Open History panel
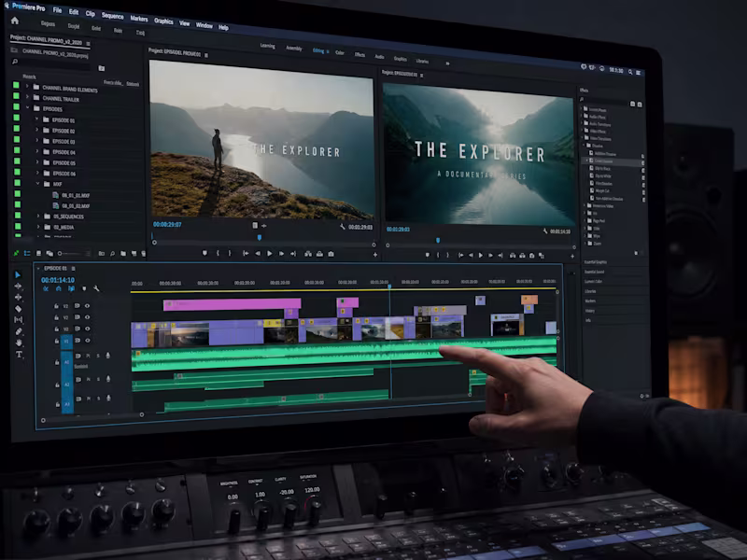This screenshot has height=560, width=747. (590, 311)
